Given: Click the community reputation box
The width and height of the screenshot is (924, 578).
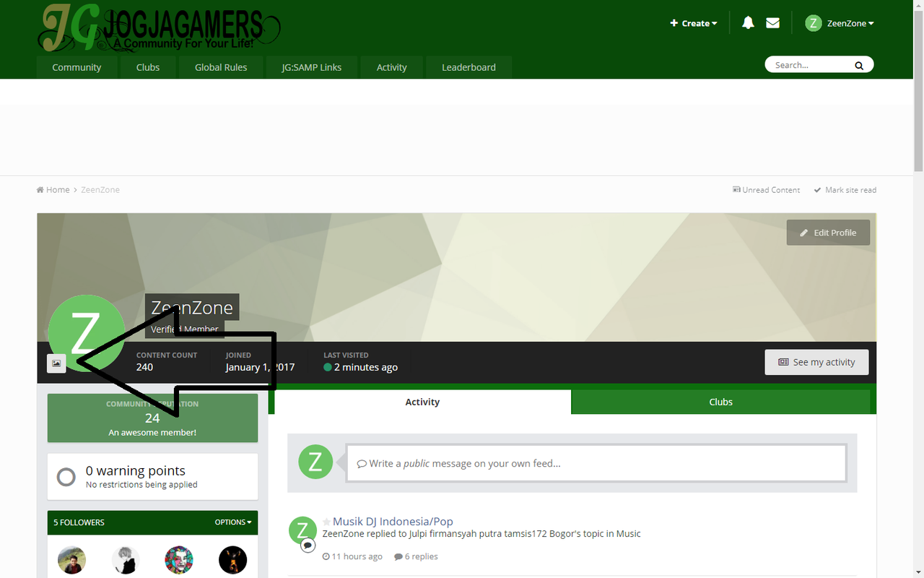Looking at the screenshot, I should coord(152,418).
